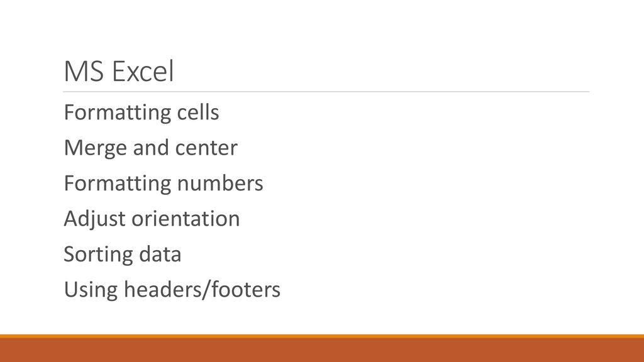
Task: Click the word Merge in second bullet
Action: click(x=96, y=148)
